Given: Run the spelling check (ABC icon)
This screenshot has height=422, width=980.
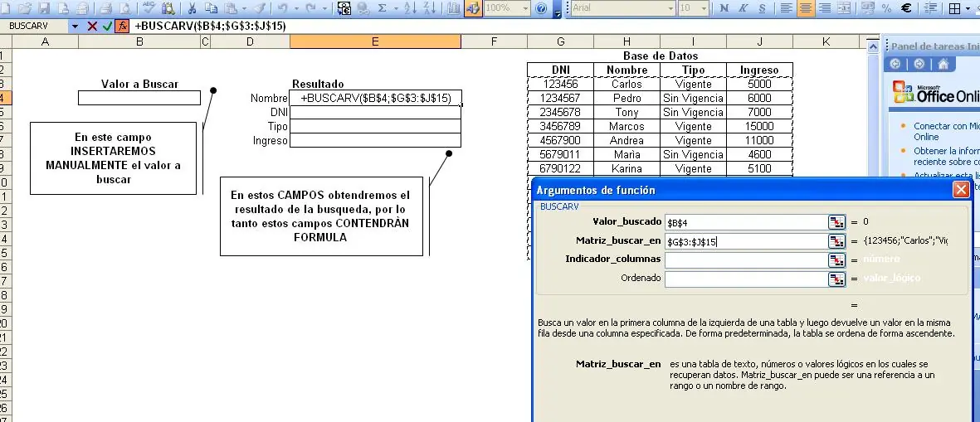Looking at the screenshot, I should click(x=149, y=8).
